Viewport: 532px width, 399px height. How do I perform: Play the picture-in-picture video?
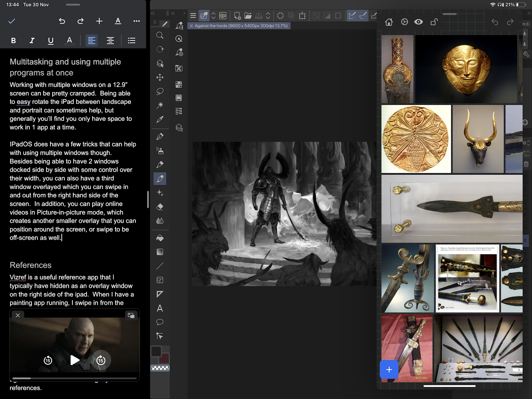[75, 360]
